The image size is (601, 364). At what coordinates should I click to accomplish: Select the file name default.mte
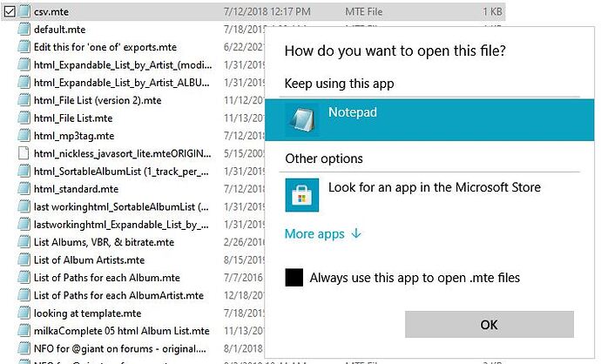[60, 30]
